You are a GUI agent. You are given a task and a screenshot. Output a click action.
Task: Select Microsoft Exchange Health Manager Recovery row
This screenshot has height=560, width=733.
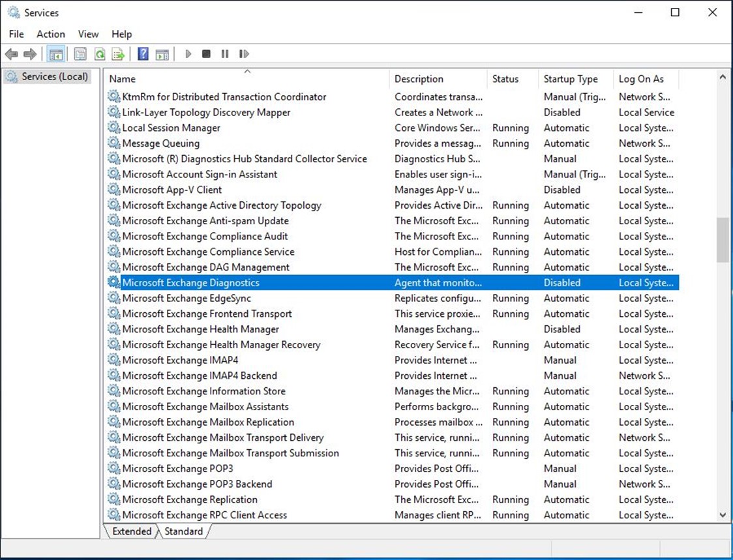[392, 344]
